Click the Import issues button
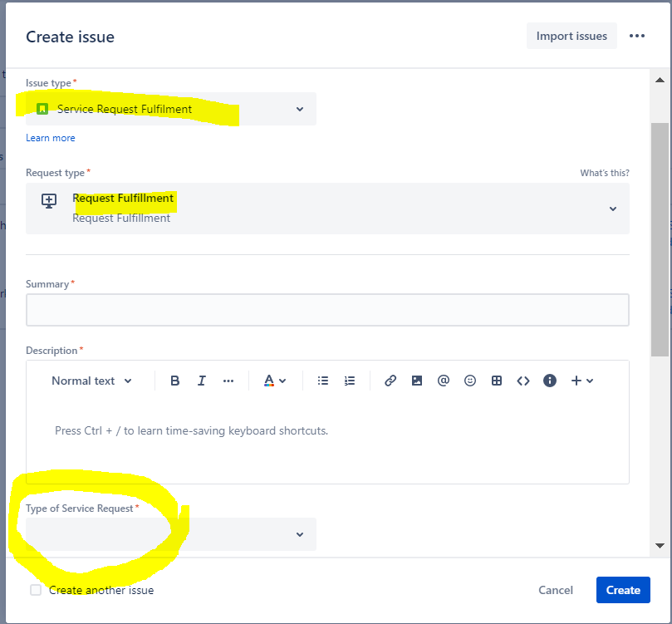The image size is (672, 624). 571,36
